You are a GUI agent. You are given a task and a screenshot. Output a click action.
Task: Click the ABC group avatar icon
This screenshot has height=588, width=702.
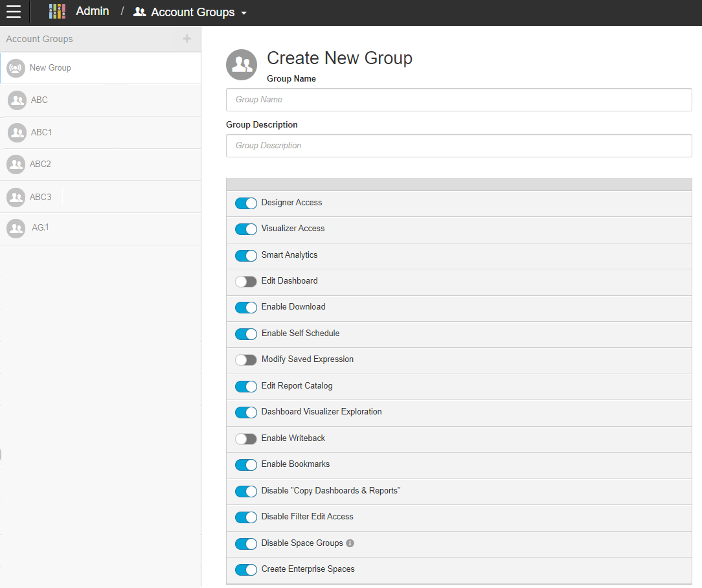pos(17,100)
